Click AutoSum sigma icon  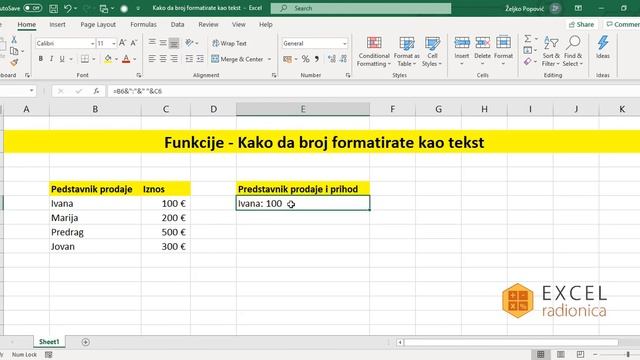click(528, 38)
